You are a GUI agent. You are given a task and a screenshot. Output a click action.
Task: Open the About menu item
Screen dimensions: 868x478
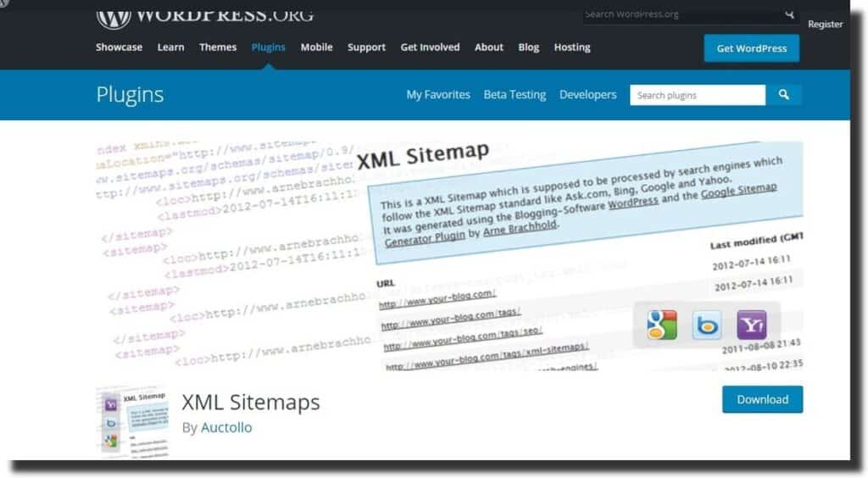(x=489, y=47)
